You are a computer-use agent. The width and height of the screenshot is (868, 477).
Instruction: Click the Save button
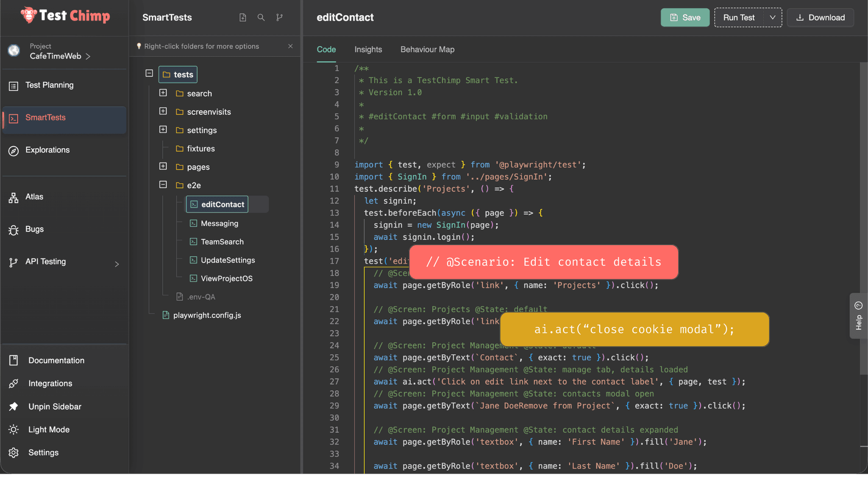[685, 17]
